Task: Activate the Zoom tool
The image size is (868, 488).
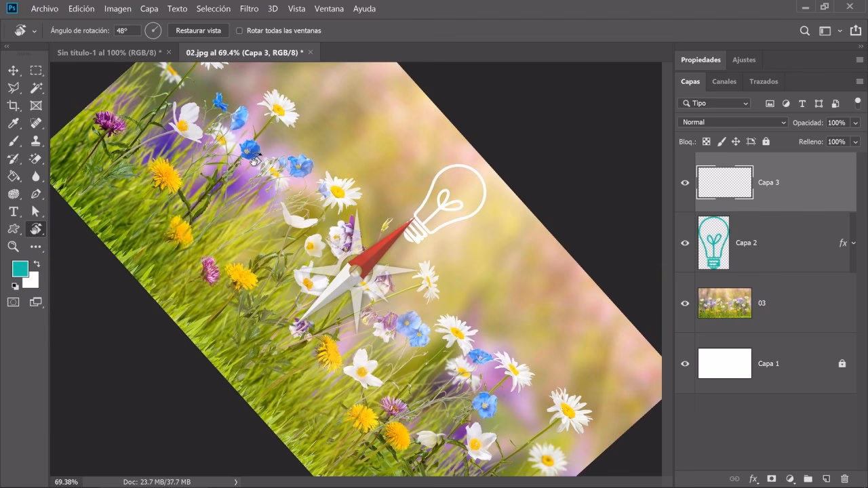Action: coord(14,247)
